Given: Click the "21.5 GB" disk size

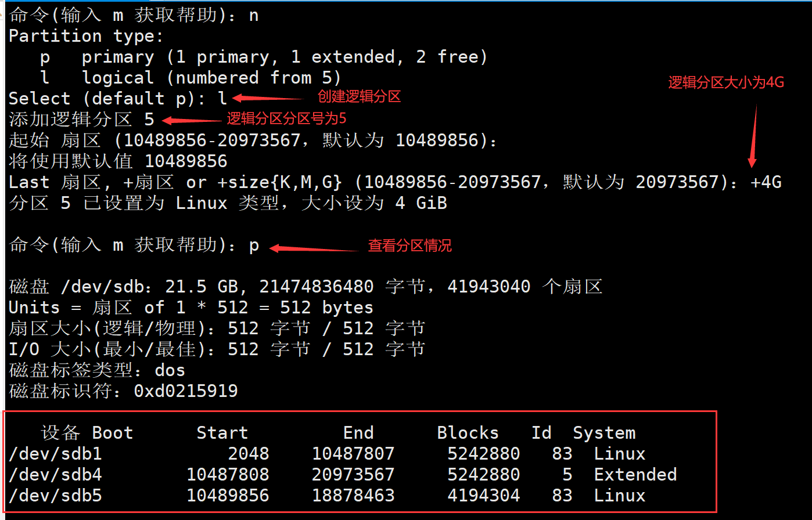Looking at the screenshot, I should (x=202, y=287).
